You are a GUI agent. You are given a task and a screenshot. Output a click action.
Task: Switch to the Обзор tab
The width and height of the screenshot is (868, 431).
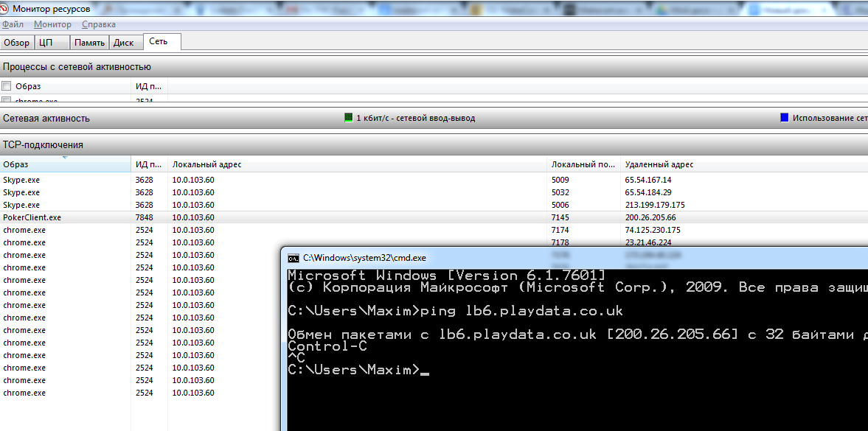coord(17,43)
